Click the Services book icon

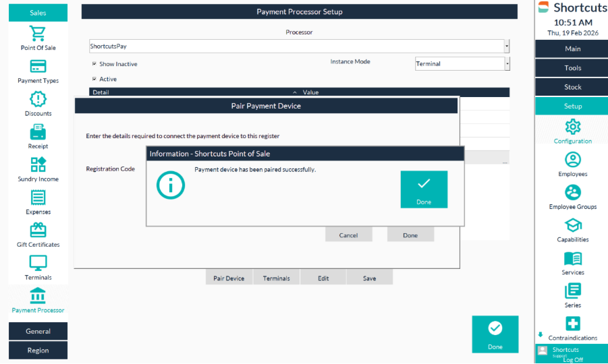coord(572,258)
